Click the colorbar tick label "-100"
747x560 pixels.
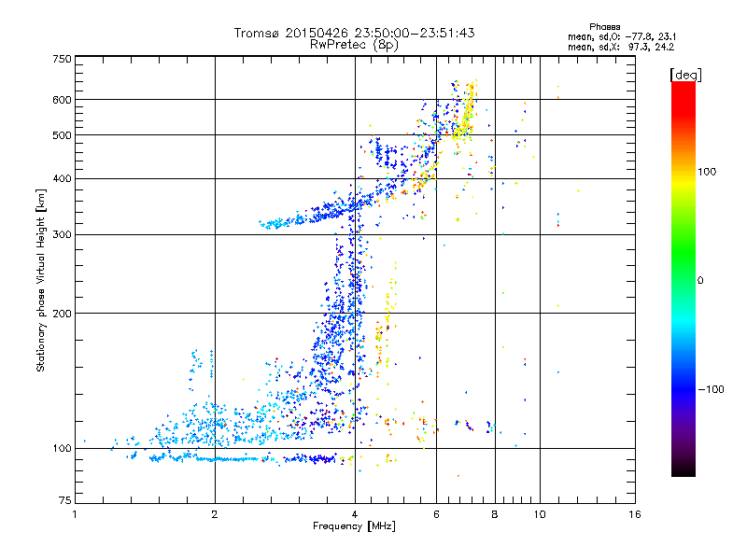pos(712,389)
